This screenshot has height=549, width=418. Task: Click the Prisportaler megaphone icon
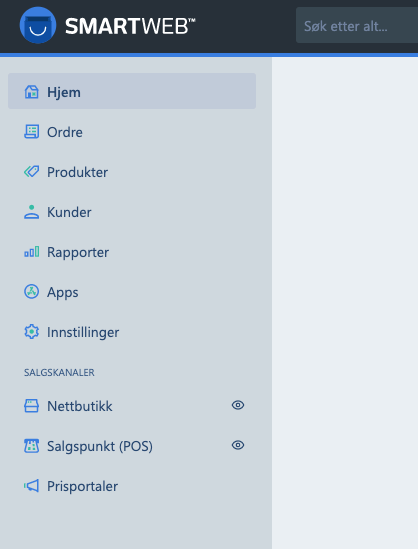32,486
